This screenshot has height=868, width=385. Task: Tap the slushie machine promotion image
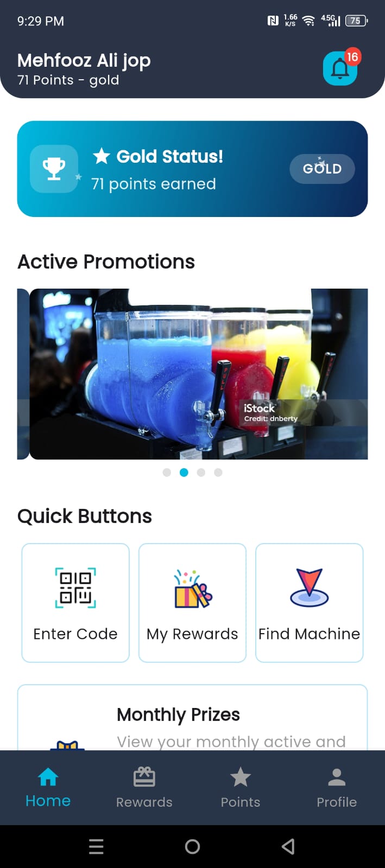point(199,374)
